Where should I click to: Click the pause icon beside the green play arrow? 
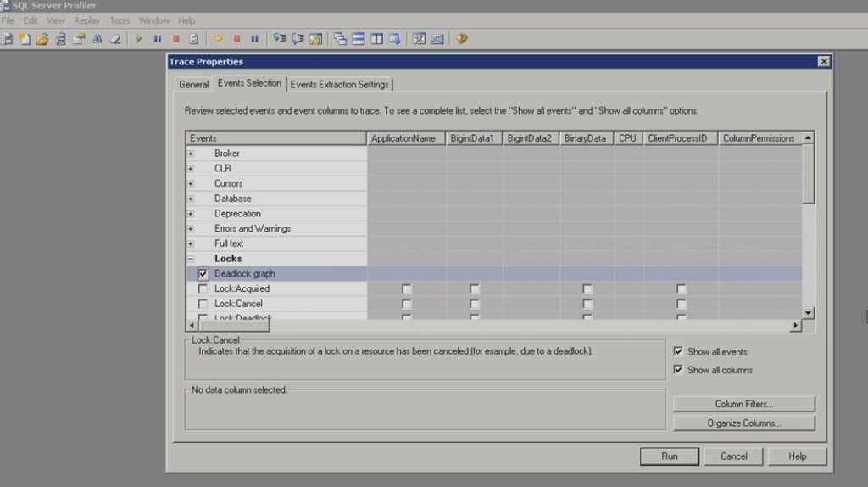[158, 39]
